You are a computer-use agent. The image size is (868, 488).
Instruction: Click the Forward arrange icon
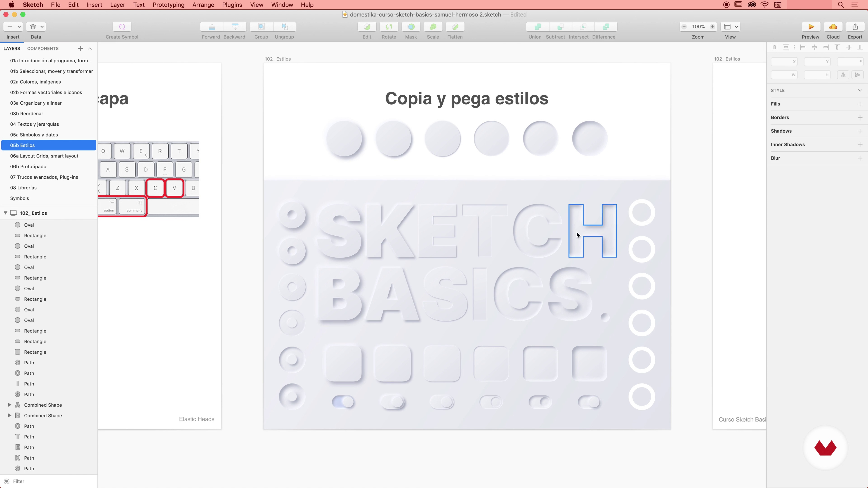coord(212,27)
